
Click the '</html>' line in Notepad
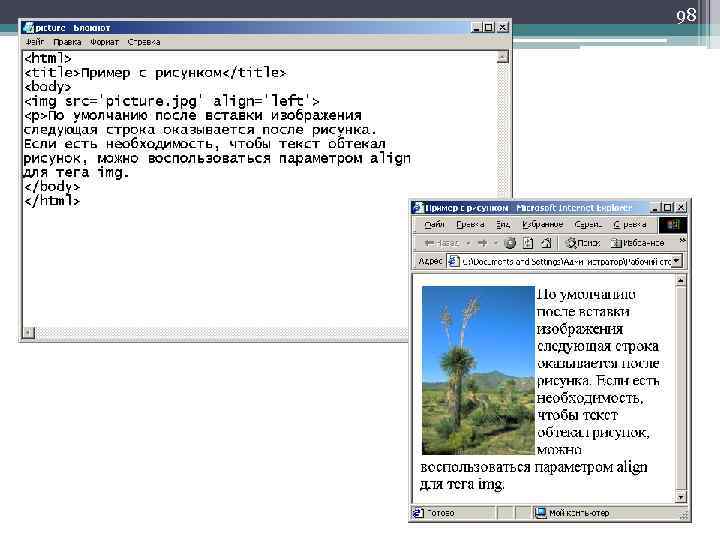tap(52, 201)
